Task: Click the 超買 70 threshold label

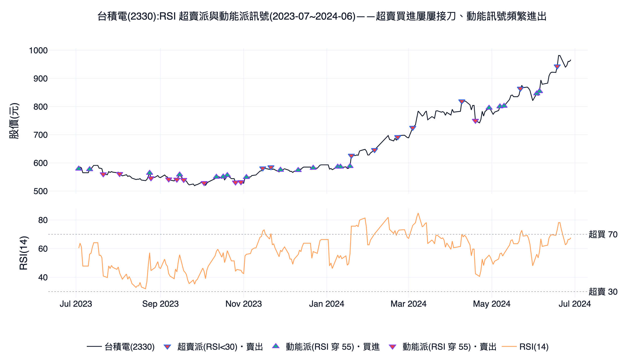Action: point(603,234)
